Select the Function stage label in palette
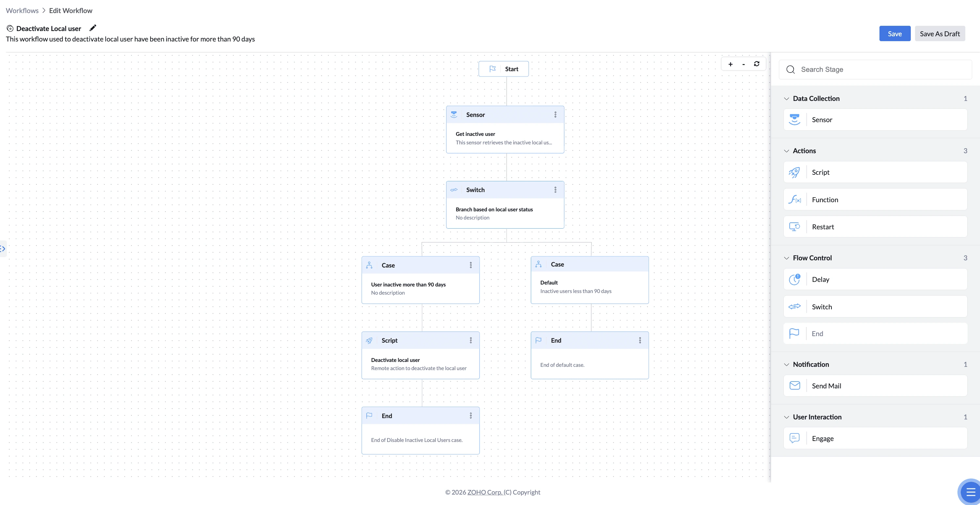Image resolution: width=980 pixels, height=505 pixels. [825, 199]
